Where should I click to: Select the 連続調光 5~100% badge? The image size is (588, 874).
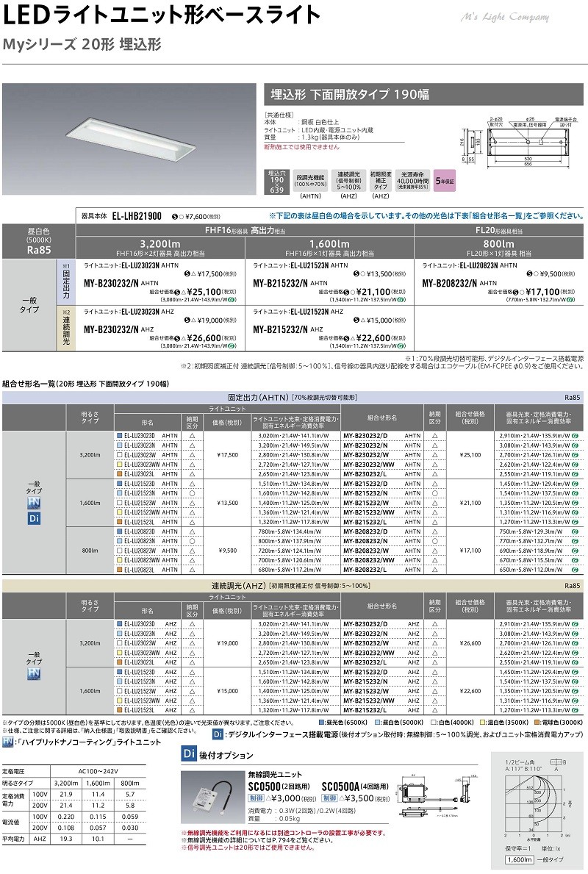[348, 181]
